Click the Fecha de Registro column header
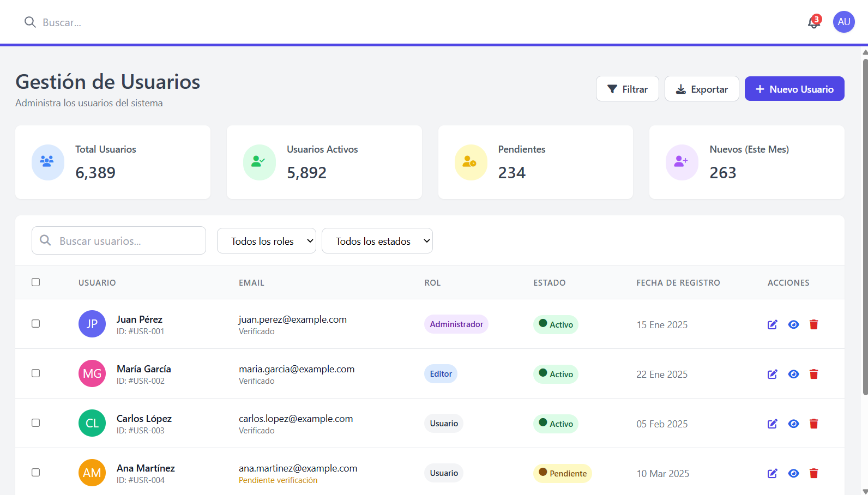 (678, 283)
